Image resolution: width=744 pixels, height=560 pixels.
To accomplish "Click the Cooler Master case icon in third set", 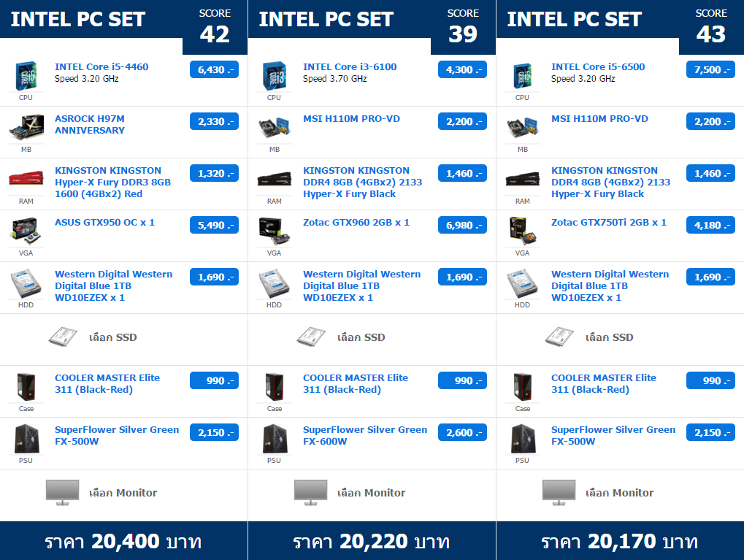I will [x=522, y=386].
